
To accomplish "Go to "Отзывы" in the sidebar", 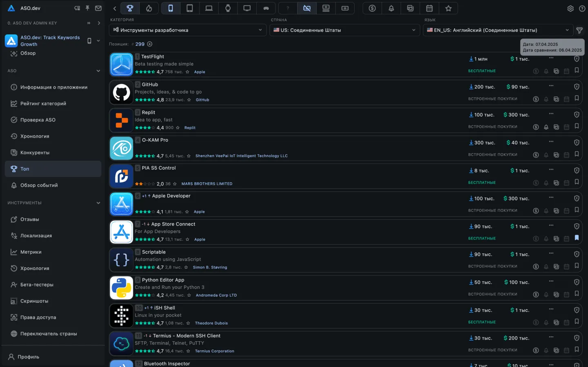I will [x=29, y=219].
